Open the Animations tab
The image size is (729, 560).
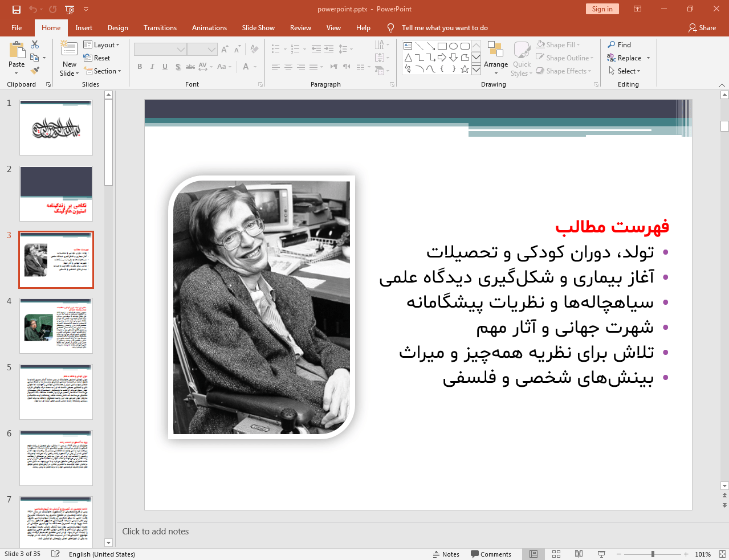coord(209,27)
